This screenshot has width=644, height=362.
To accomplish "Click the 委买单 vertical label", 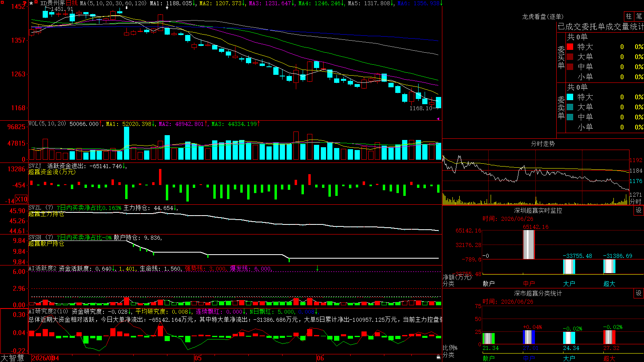I will click(x=561, y=57).
